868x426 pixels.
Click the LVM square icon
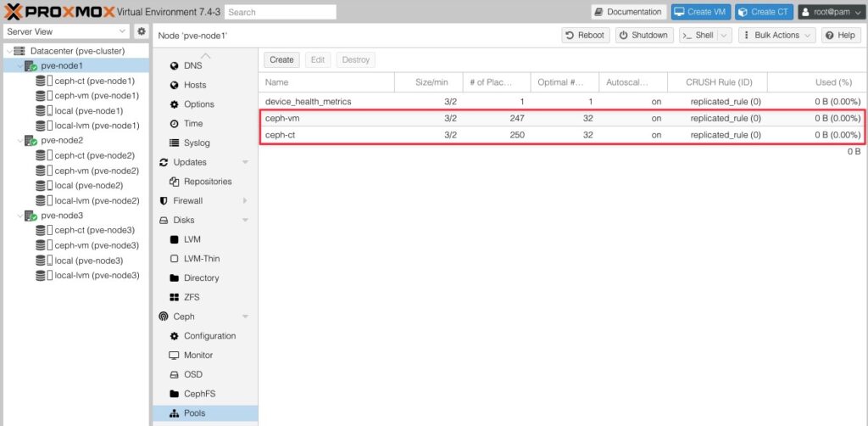175,239
